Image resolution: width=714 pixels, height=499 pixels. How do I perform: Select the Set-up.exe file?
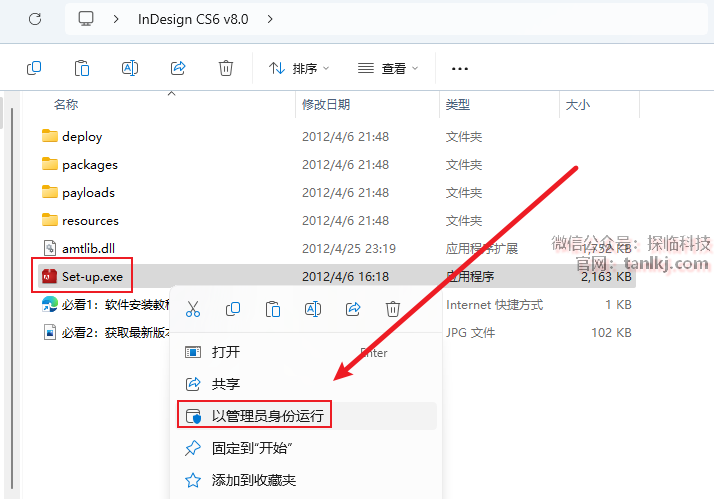(92, 276)
